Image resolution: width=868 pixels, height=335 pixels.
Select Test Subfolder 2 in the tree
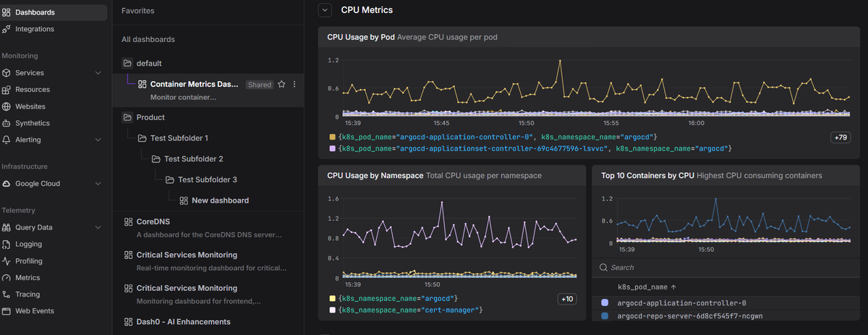click(194, 159)
